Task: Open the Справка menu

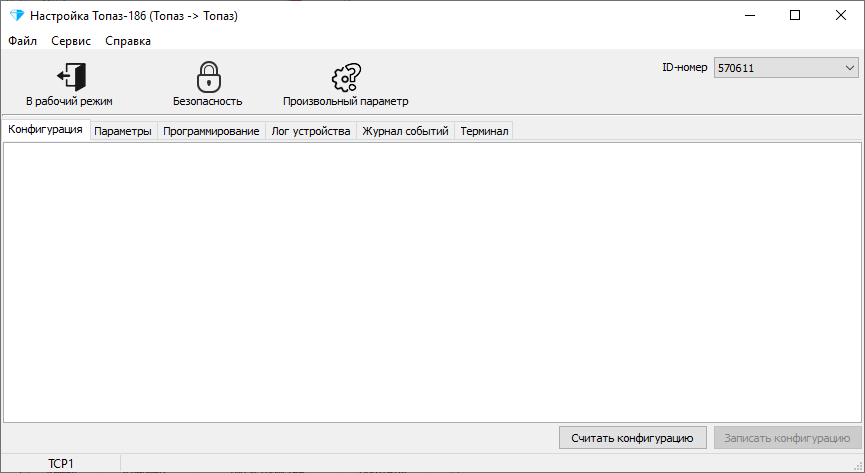Action: click(x=128, y=41)
